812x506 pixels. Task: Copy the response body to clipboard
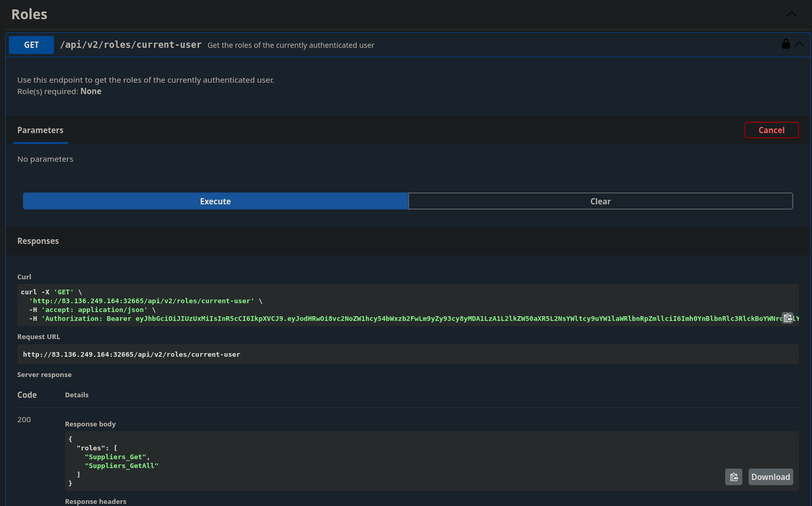pyautogui.click(x=734, y=477)
